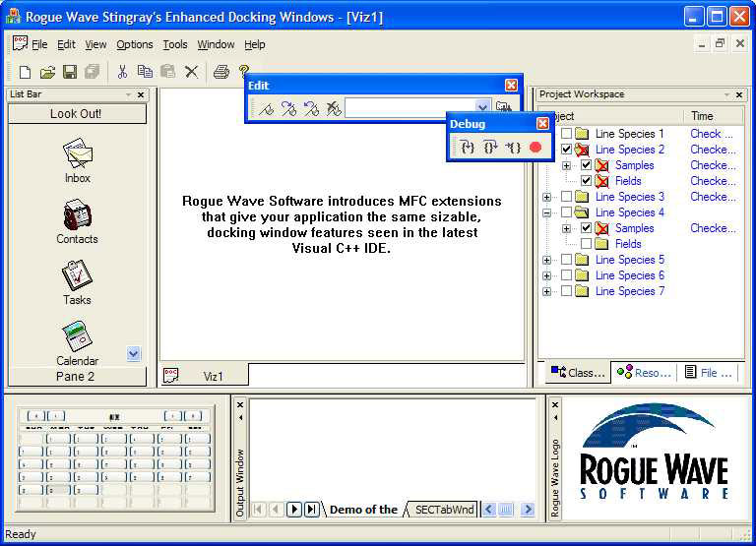
Task: Click second brace step icon in Debug toolbar
Action: tap(490, 147)
